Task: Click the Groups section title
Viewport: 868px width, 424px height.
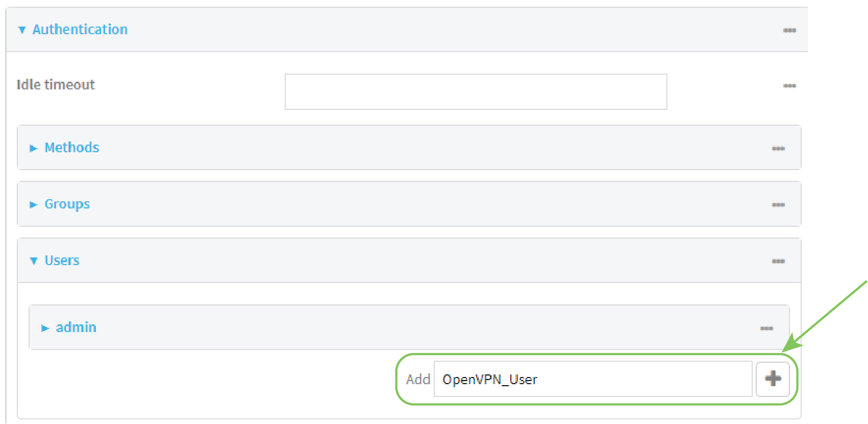Action: 67,204
